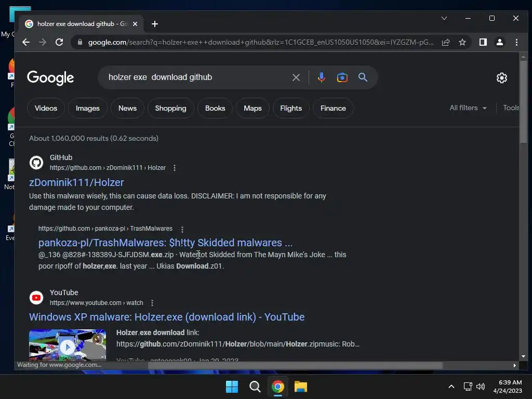This screenshot has width=532, height=399.
Task: Open Chrome three-dot menu
Action: pos(516,42)
